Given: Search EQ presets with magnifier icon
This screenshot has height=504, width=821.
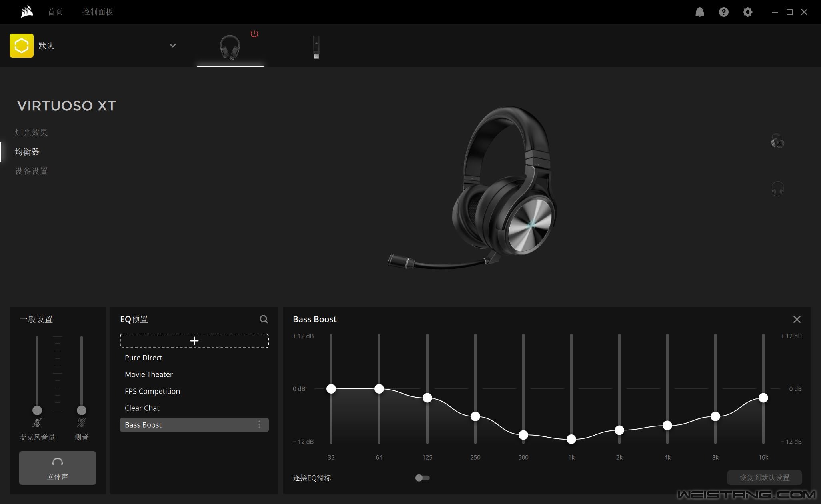Looking at the screenshot, I should [264, 319].
